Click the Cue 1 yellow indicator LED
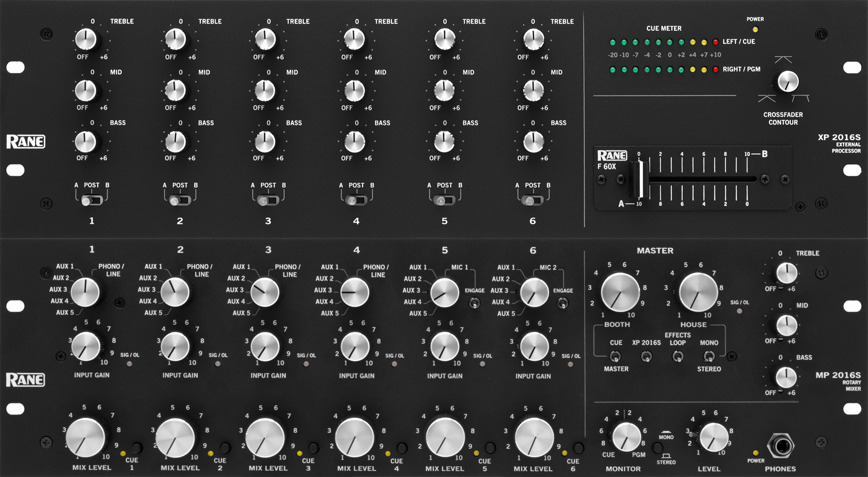 coord(123,453)
